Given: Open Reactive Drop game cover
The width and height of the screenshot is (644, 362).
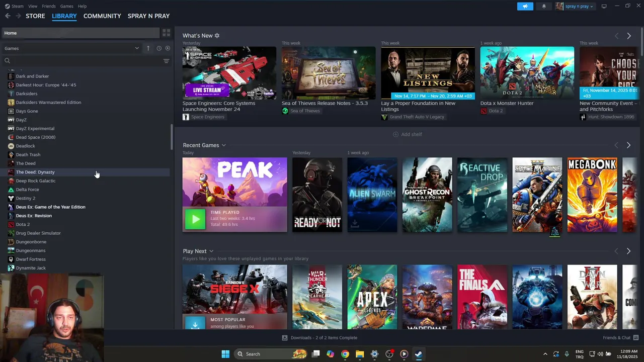Looking at the screenshot, I should [482, 195].
